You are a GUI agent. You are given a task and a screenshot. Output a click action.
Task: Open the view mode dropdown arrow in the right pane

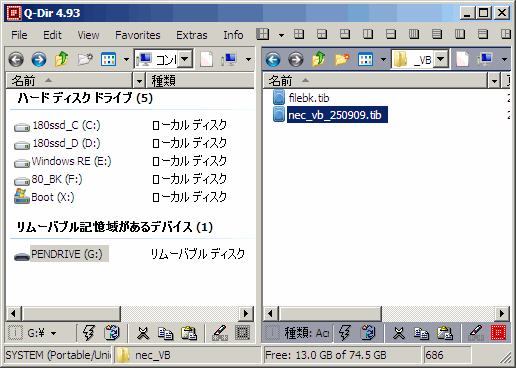383,60
